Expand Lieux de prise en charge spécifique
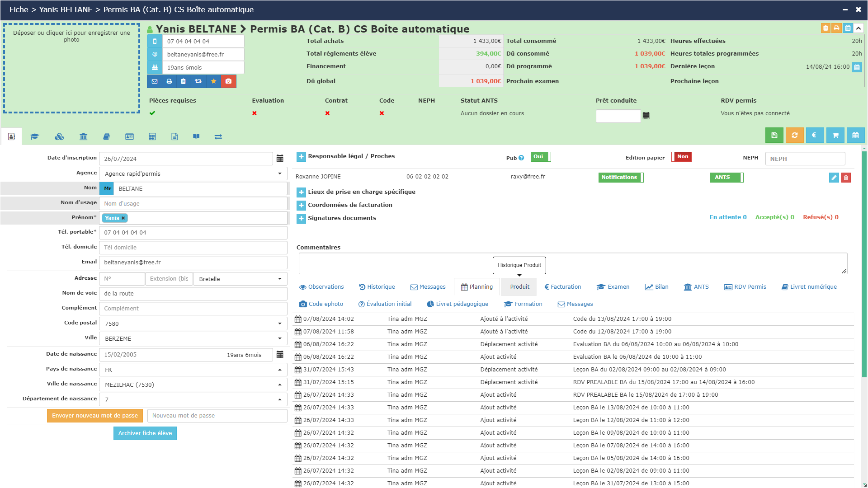The height and width of the screenshot is (488, 868). pos(301,192)
